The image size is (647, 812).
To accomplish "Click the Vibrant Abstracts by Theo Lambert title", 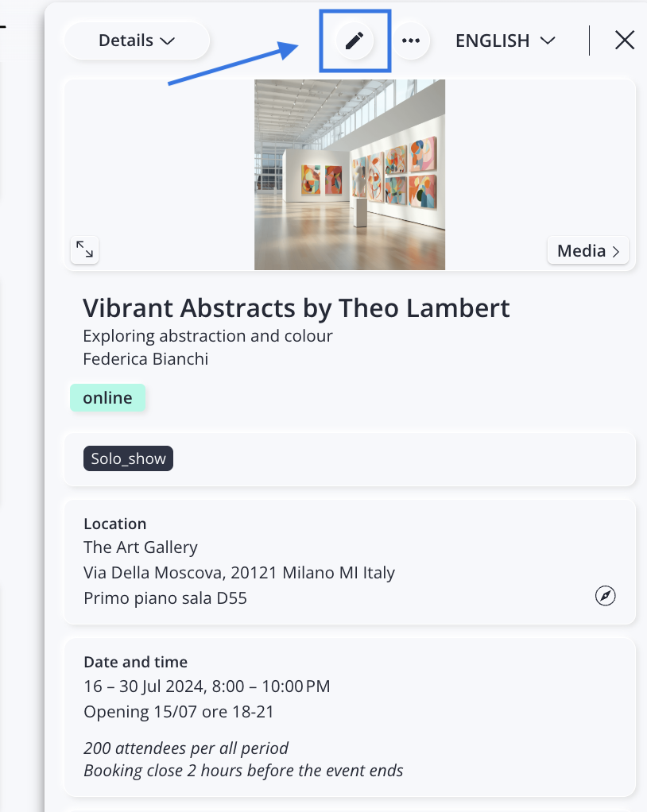I will [296, 308].
